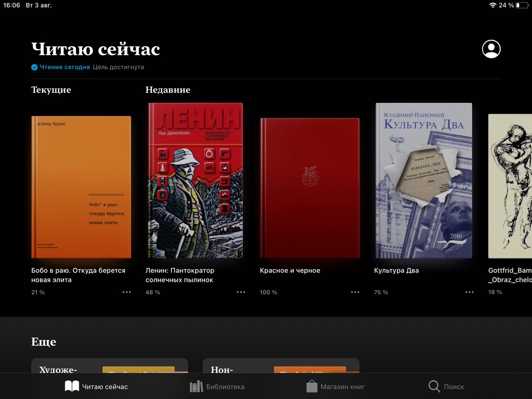Image resolution: width=532 pixels, height=399 pixels.
Task: Tap the Вт 3 авг. date in status bar
Action: (x=39, y=5)
